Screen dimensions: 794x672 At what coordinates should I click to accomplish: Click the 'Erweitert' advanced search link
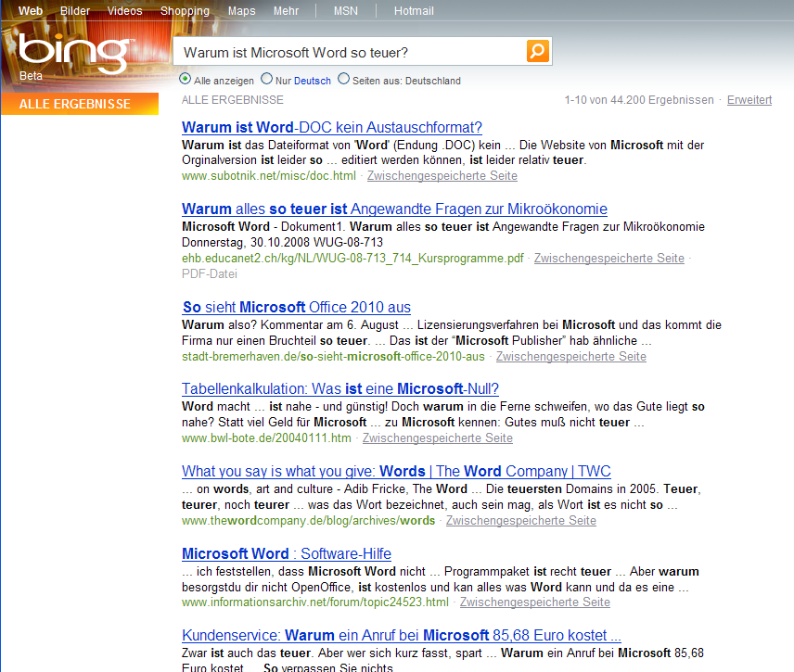point(749,100)
